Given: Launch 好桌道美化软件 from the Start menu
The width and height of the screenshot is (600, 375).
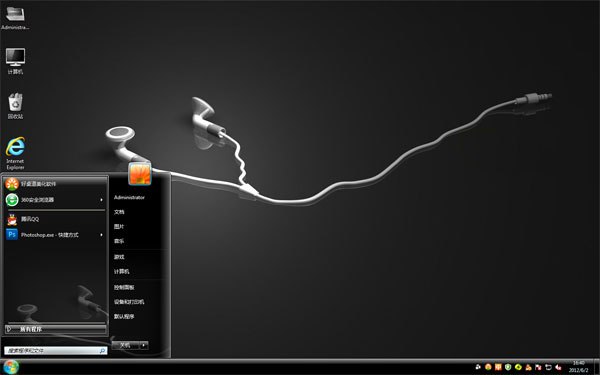Looking at the screenshot, I should (x=55, y=184).
